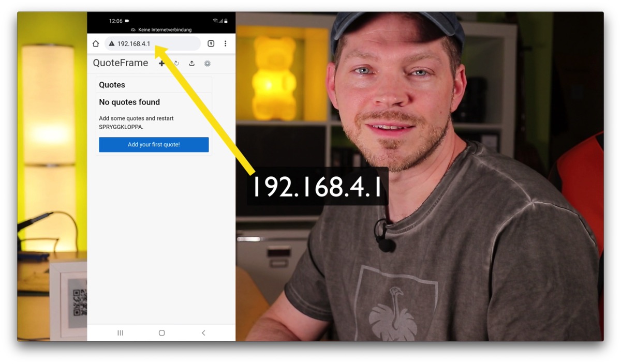This screenshot has height=364, width=621.
Task: Open the QuoteFrame upload icon
Action: pos(191,63)
